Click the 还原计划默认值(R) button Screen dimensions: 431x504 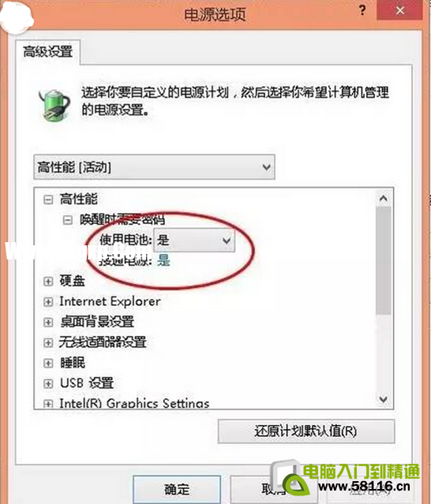coord(305,431)
